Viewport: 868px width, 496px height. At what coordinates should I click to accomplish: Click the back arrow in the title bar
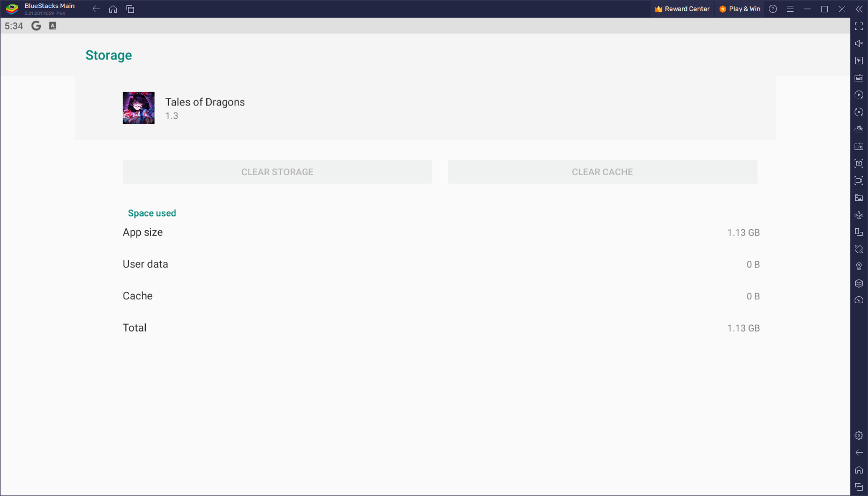[x=96, y=9]
